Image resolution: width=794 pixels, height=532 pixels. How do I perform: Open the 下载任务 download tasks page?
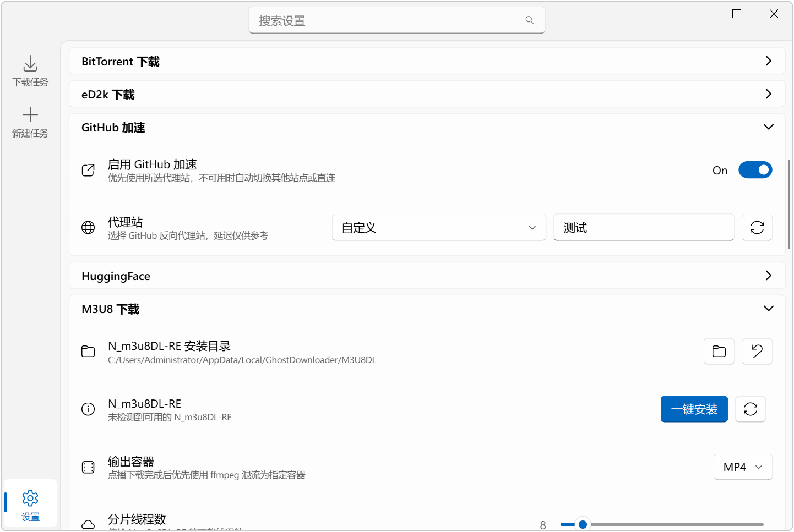click(30, 71)
